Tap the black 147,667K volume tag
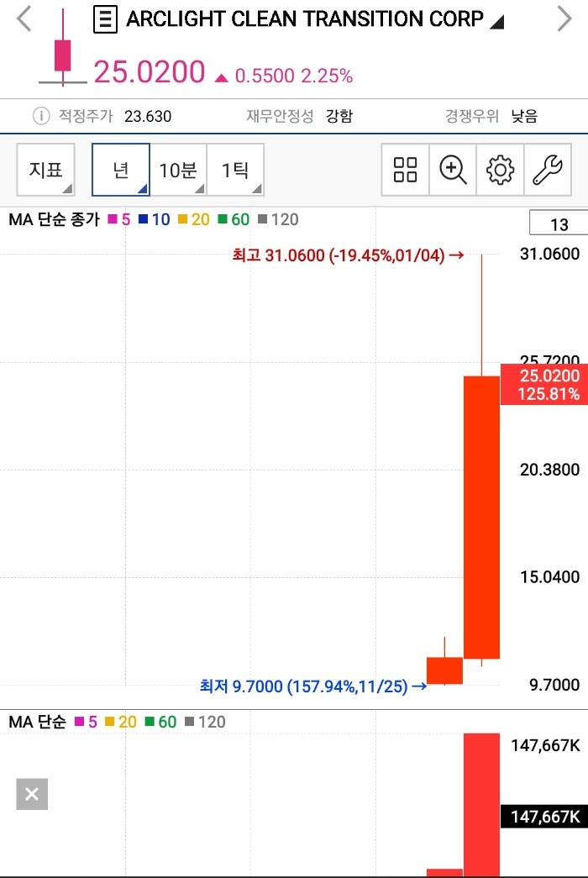Viewport: 588px width, 878px height. 543,817
